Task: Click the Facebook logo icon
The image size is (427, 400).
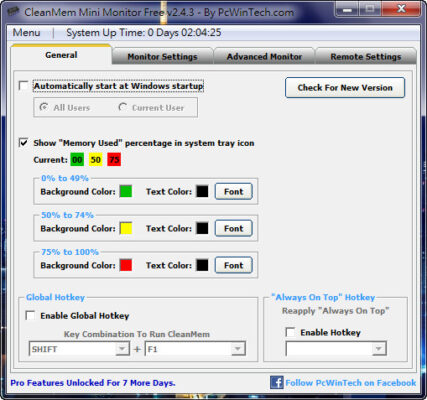Action: click(x=277, y=382)
